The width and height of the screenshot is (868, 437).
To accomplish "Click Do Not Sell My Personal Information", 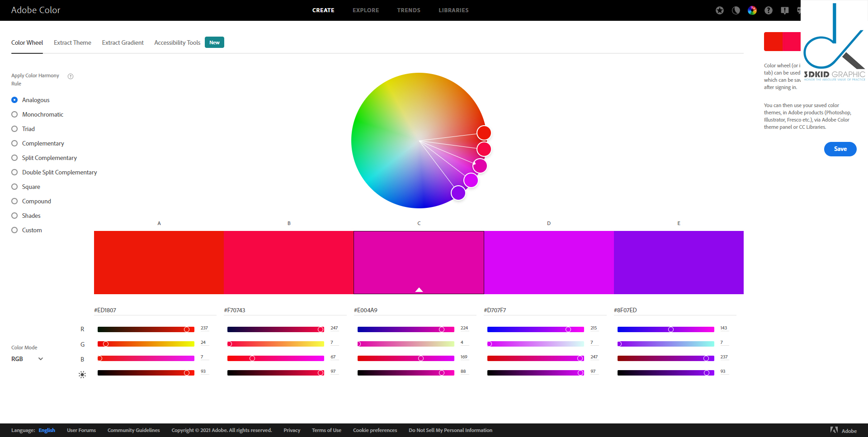I will (450, 430).
